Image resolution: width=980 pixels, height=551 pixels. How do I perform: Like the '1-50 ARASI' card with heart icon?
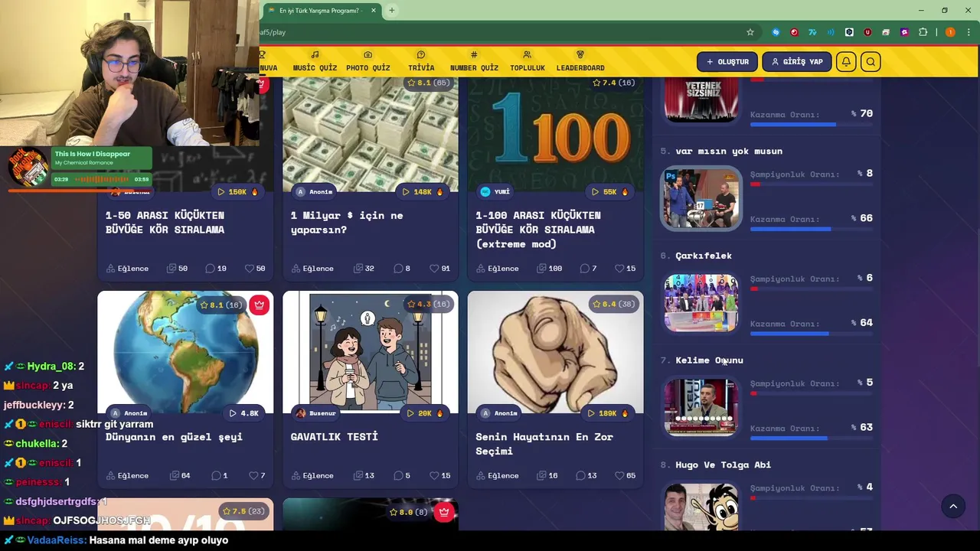point(249,269)
